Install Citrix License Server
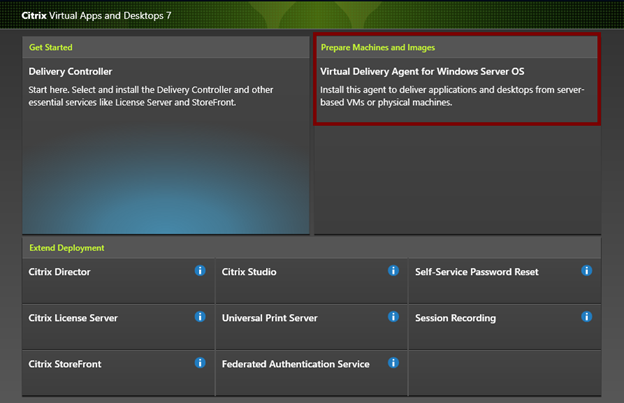The width and height of the screenshot is (624, 403). pos(73,318)
